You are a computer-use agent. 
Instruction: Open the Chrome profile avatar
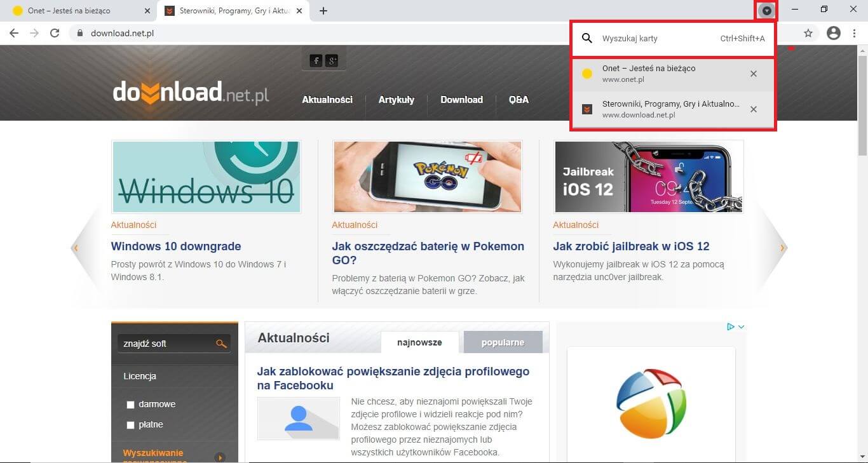834,33
